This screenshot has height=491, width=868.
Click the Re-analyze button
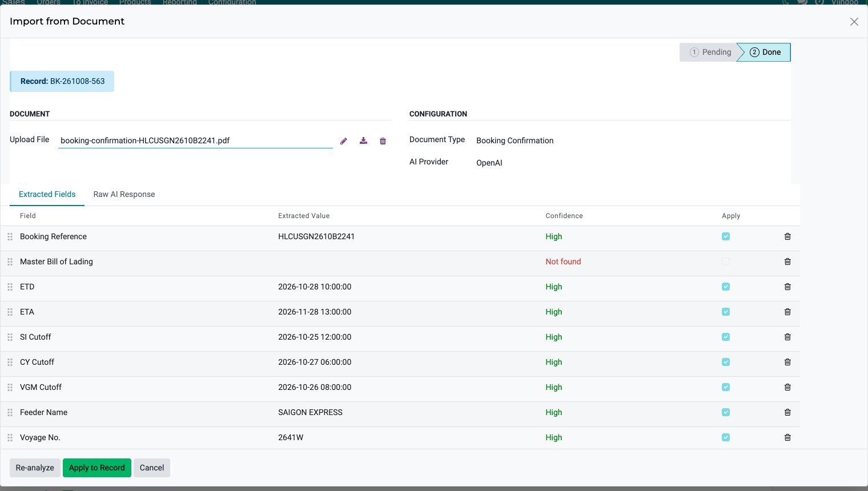(x=35, y=468)
